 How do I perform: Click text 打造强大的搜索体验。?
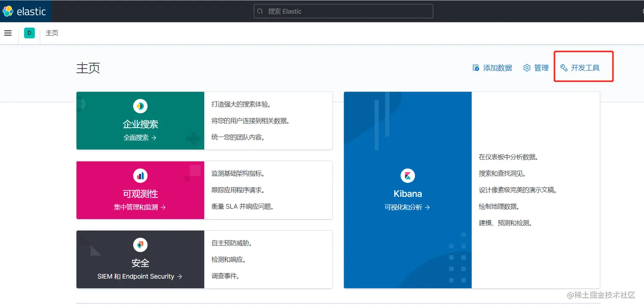(x=241, y=104)
